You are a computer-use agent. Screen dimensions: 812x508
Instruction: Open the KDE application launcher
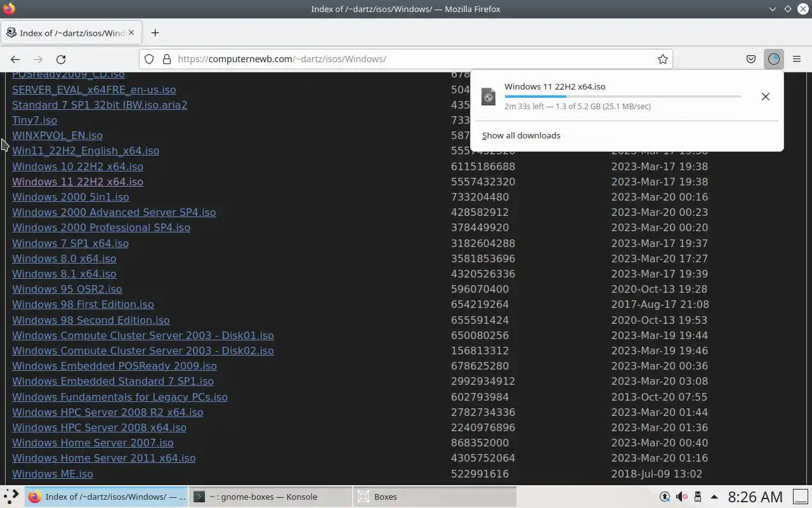click(11, 497)
